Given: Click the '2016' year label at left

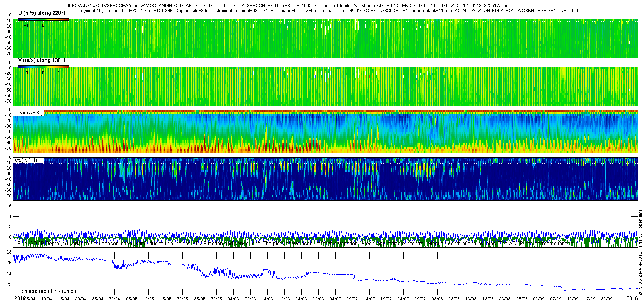Looking at the screenshot, I should tap(20, 298).
